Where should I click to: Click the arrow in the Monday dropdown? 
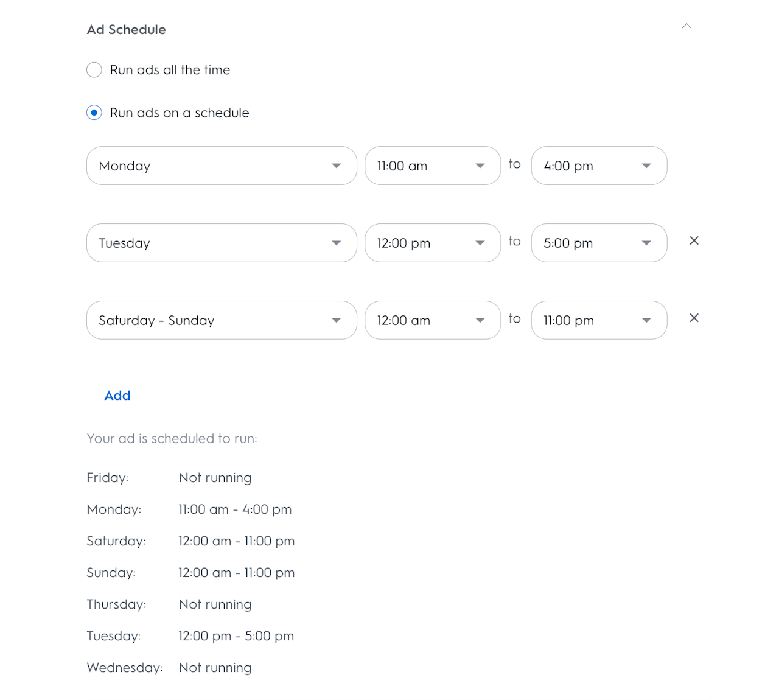[x=336, y=166]
